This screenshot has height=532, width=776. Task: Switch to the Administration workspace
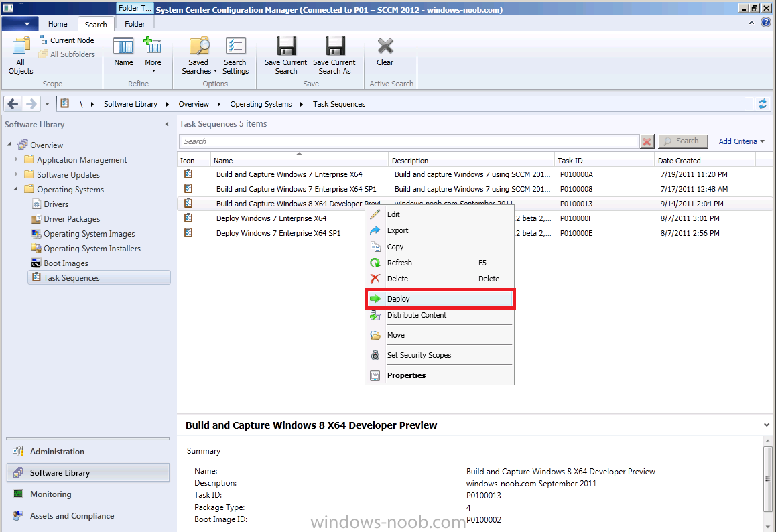(x=88, y=452)
